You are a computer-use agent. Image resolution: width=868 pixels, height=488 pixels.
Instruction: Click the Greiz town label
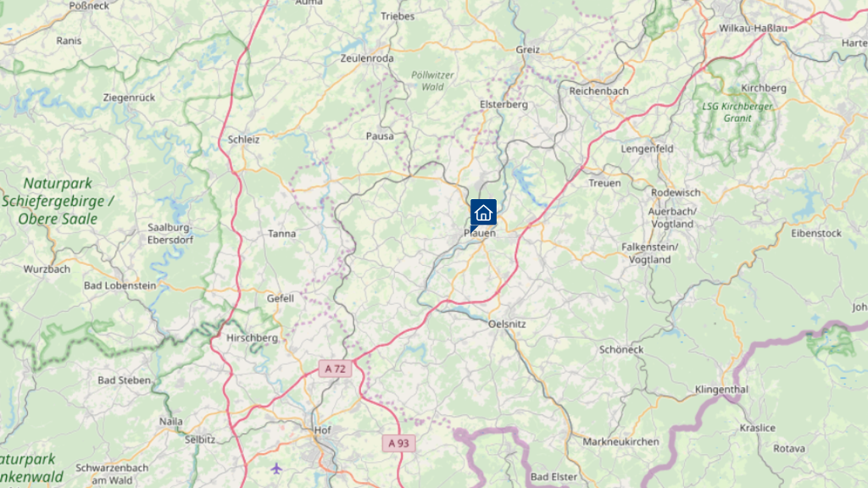(x=527, y=50)
